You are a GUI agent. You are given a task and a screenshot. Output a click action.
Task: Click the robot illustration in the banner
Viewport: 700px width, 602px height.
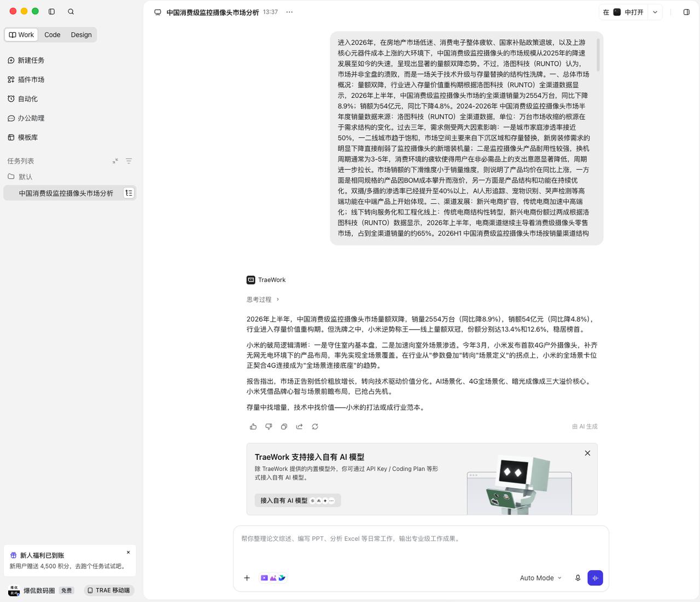[518, 484]
